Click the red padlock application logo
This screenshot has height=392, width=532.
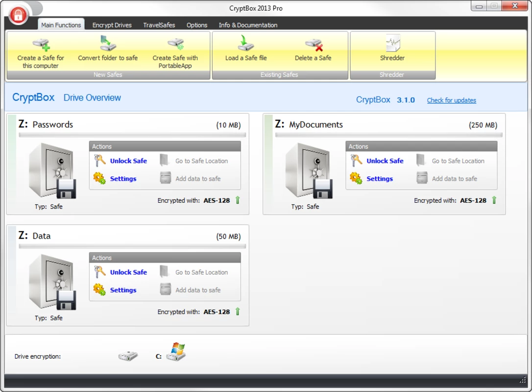point(18,15)
